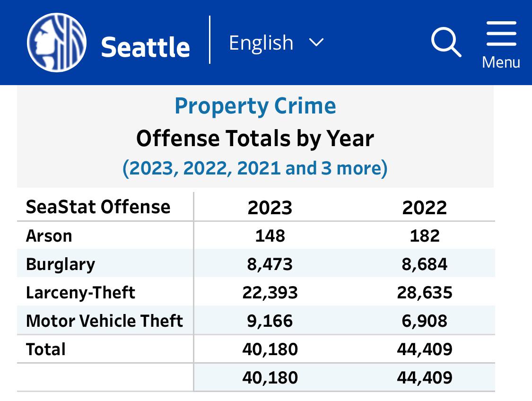
Task: Click the Seattle city logo
Action: coord(56,43)
